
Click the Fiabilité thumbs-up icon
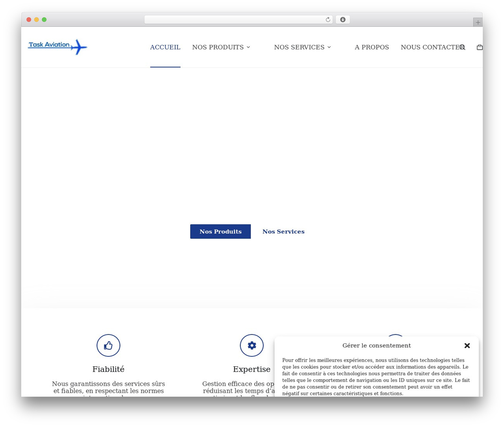[x=108, y=345]
